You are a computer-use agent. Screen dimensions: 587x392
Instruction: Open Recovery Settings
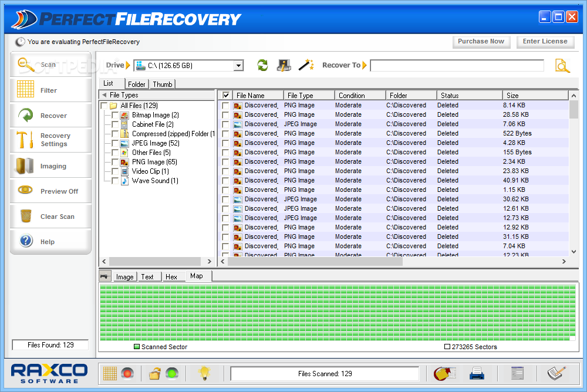point(50,140)
